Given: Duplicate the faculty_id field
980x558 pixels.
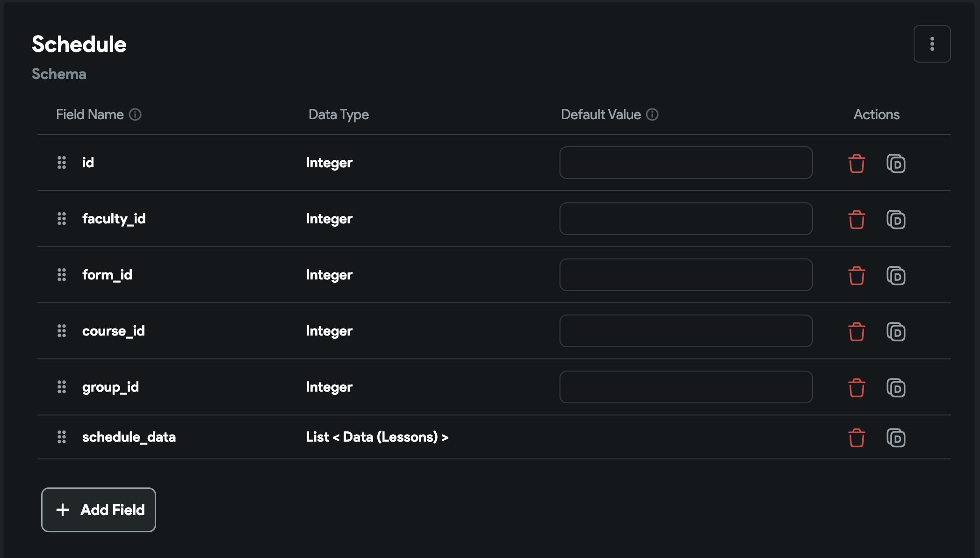Looking at the screenshot, I should 896,219.
